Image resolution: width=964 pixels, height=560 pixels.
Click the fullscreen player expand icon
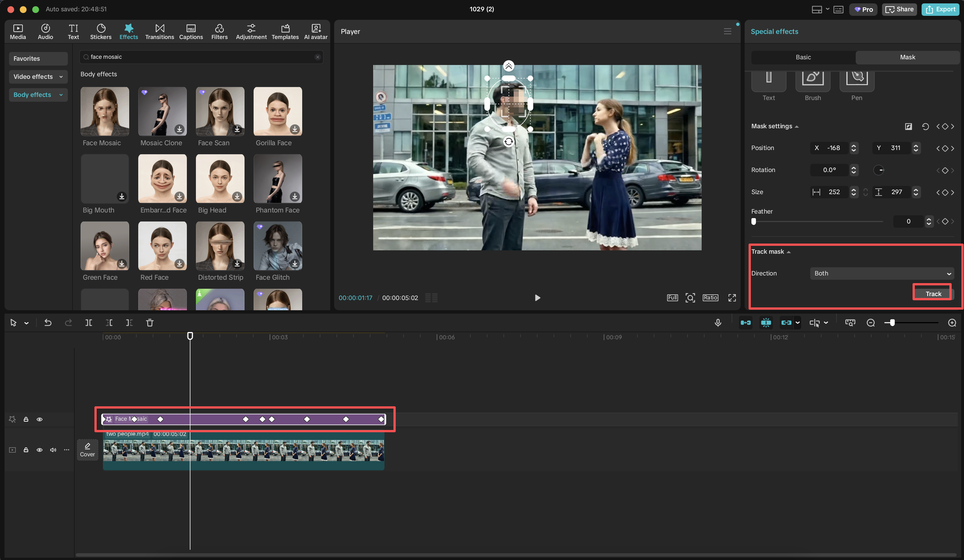pos(732,298)
